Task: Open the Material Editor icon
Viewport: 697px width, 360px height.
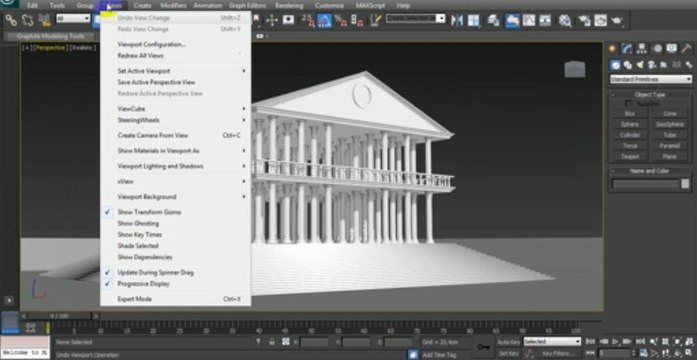Action: 565,20
